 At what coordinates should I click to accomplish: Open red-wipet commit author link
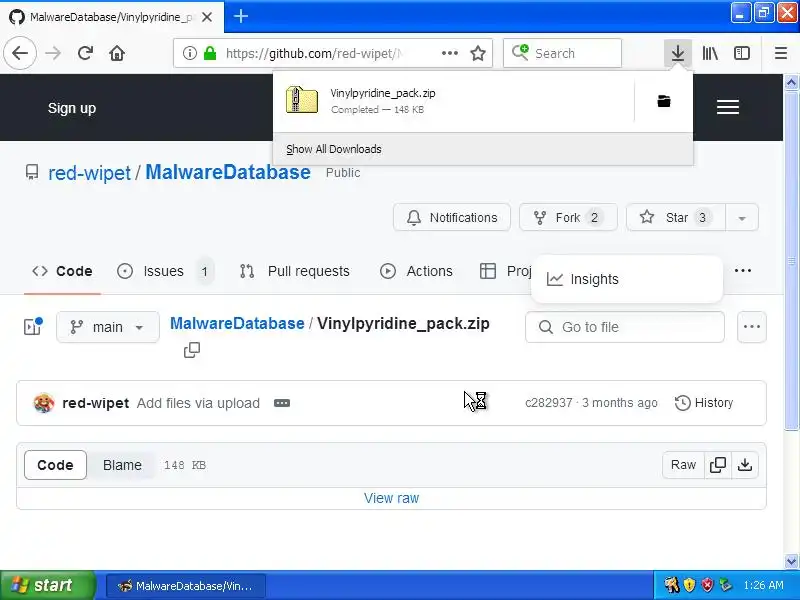[95, 403]
